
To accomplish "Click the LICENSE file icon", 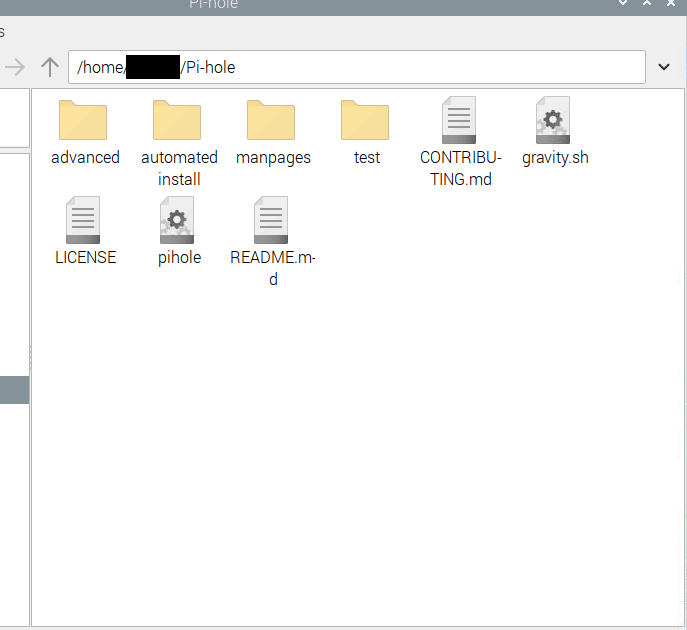I will [84, 220].
